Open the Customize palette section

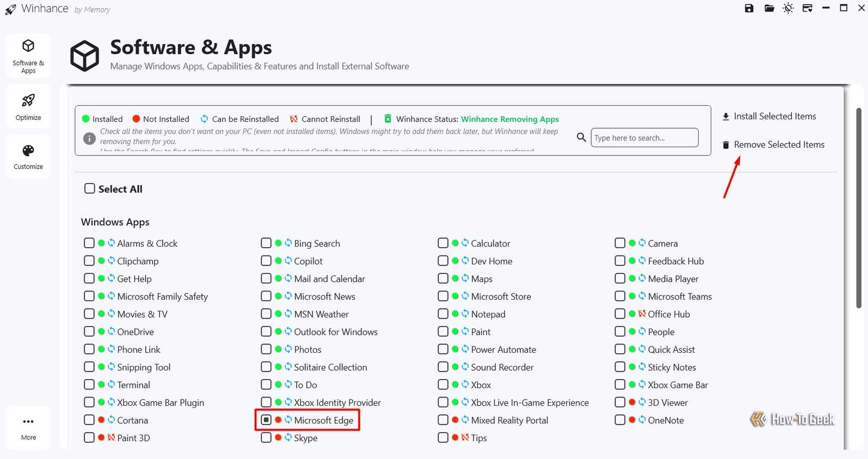point(28,157)
